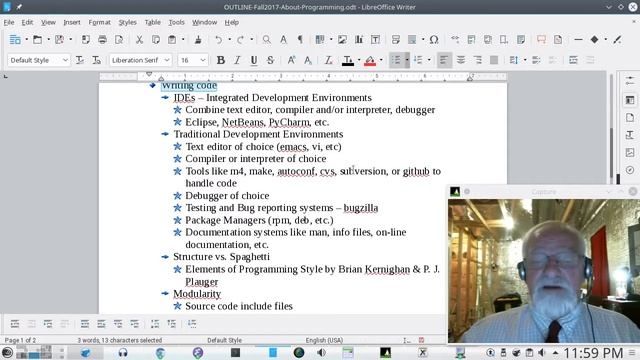This screenshot has width=640, height=360.
Task: Expand the Highlighting Color dropdown arrow
Action: 381,60
